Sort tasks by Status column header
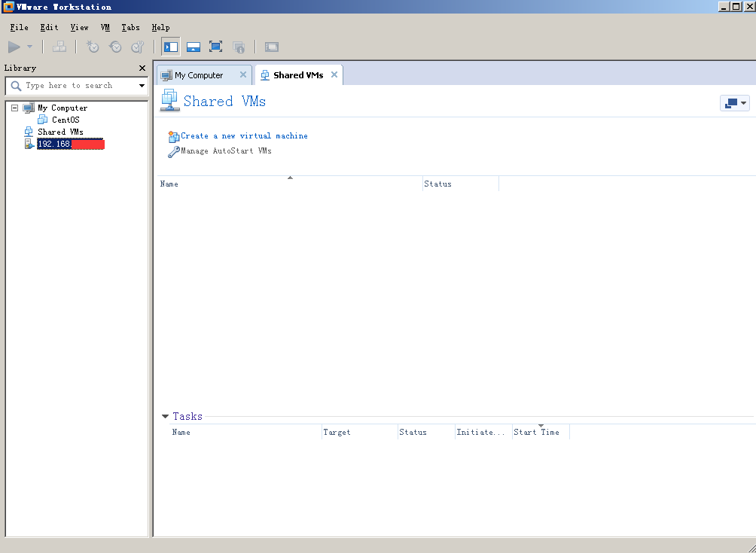Screen dimensions: 756x553 426,432
